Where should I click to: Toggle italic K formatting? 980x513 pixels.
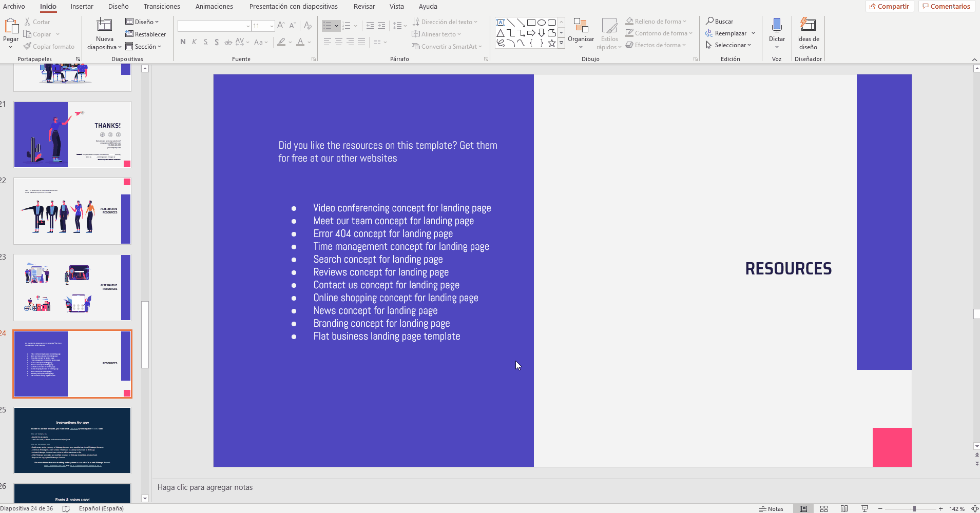[195, 42]
